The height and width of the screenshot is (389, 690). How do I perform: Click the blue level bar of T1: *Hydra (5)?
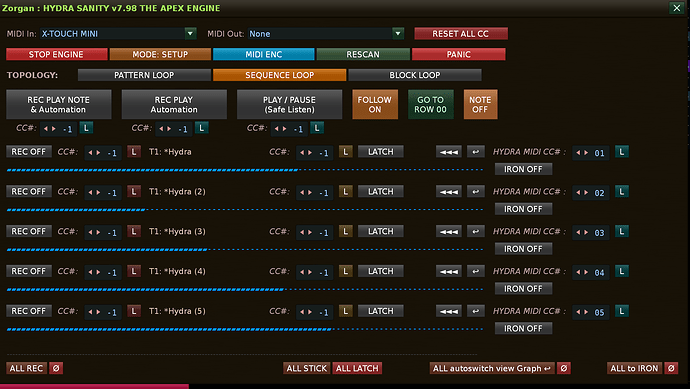point(245,329)
